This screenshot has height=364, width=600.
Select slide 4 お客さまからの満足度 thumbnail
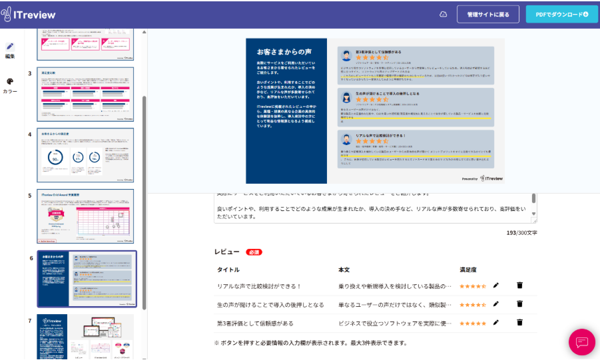(85, 155)
